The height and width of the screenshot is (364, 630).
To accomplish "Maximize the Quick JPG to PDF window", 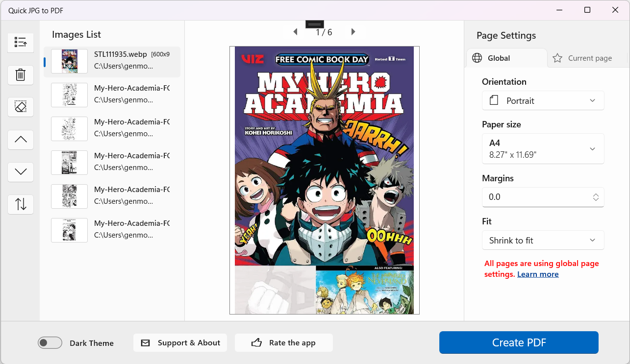I will click(587, 10).
